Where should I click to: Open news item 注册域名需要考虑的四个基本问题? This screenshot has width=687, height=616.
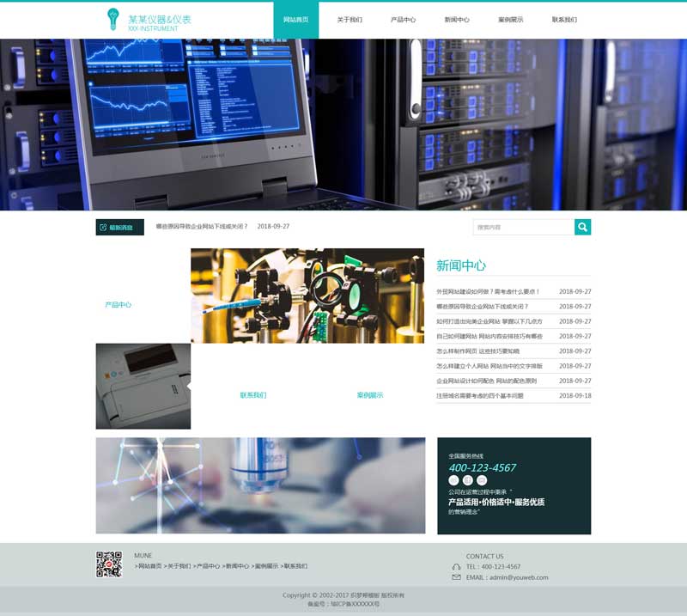(479, 396)
